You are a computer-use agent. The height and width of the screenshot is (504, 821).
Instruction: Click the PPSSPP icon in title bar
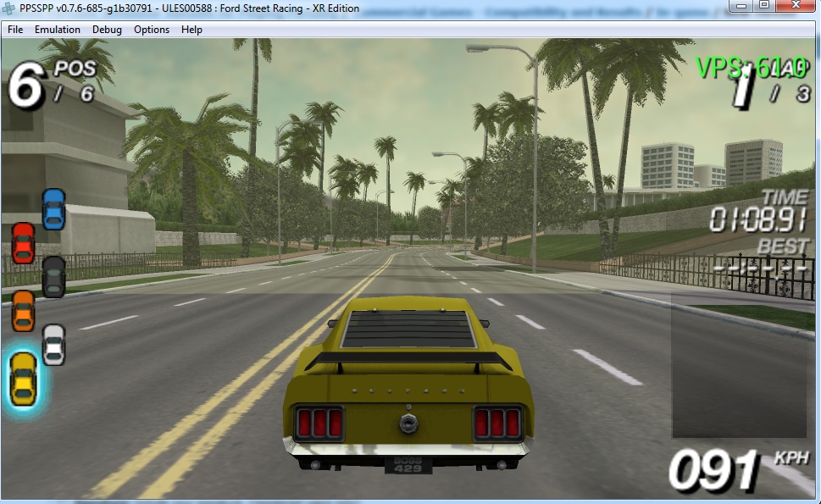pos(9,8)
